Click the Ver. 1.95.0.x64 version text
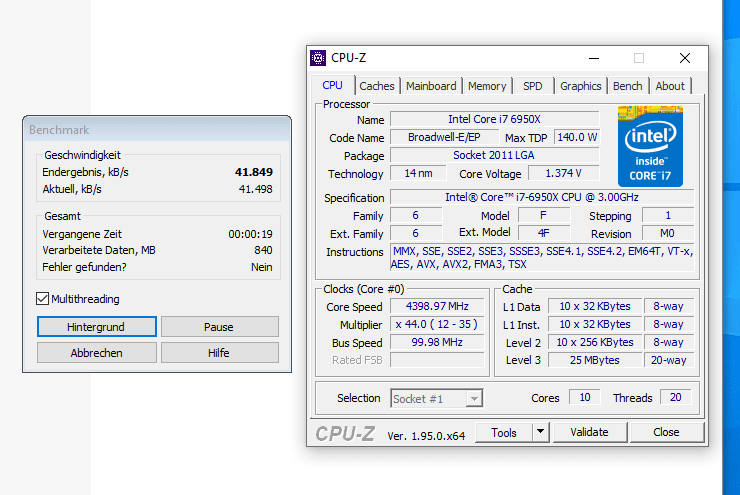This screenshot has width=740, height=495. pos(426,436)
